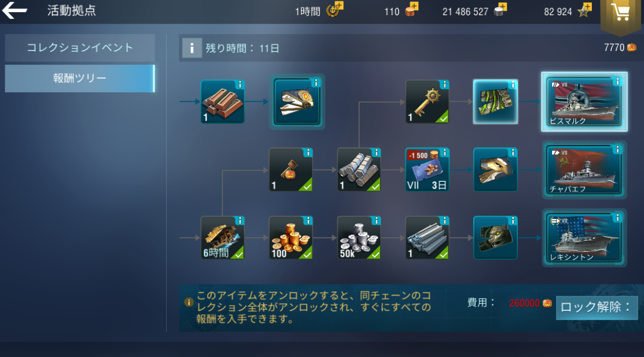Open info next to 残り時間

click(x=192, y=48)
